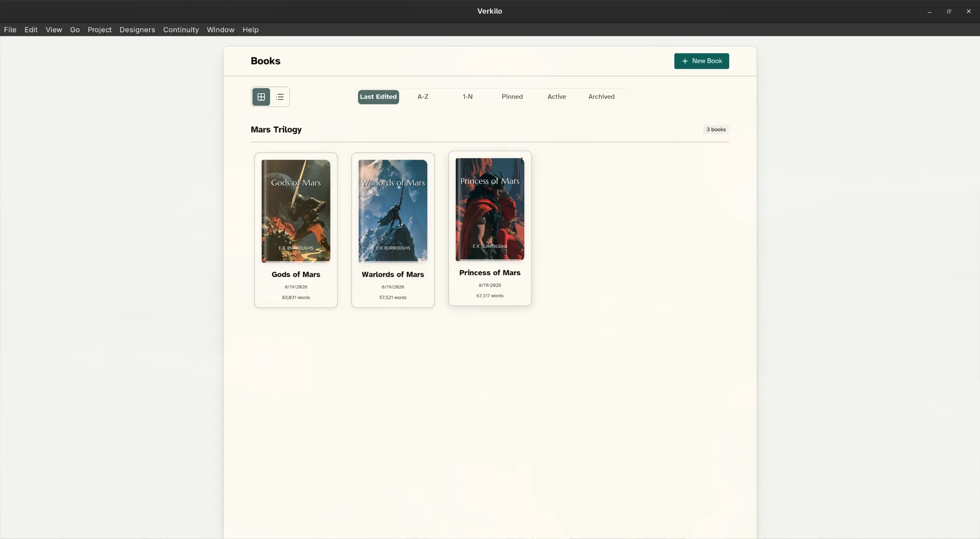This screenshot has height=539, width=980.
Task: Click the date under Princess of Mars
Action: tap(490, 285)
